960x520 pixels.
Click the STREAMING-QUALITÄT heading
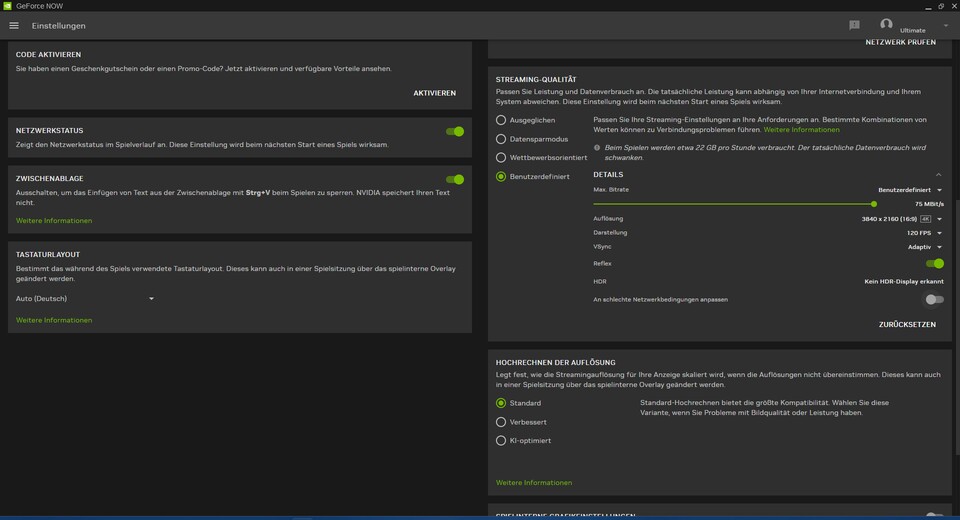536,80
